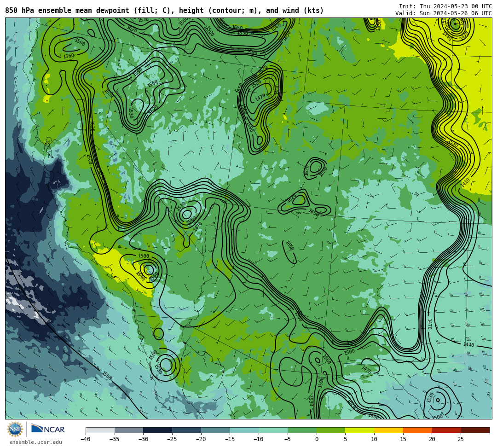Viewport: 497px width, 448px height.
Task: Pick the yellow-green 5 to 10 colorbar swatch
Action: pyautogui.click(x=360, y=430)
